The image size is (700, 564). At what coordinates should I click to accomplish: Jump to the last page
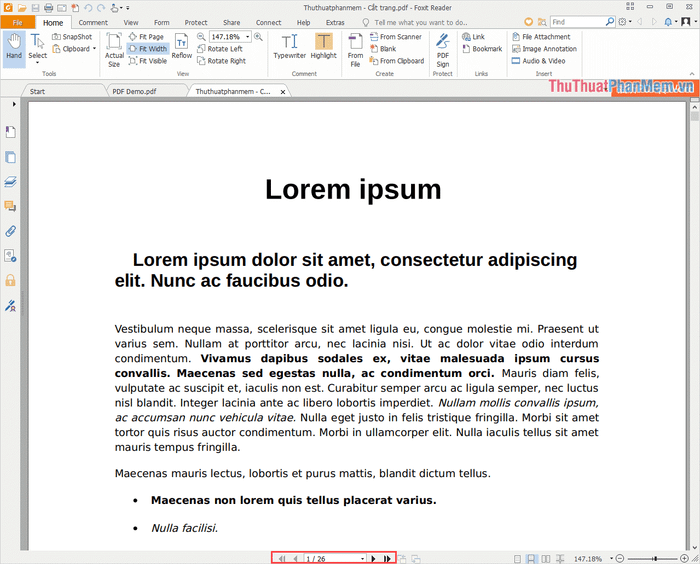(387, 559)
